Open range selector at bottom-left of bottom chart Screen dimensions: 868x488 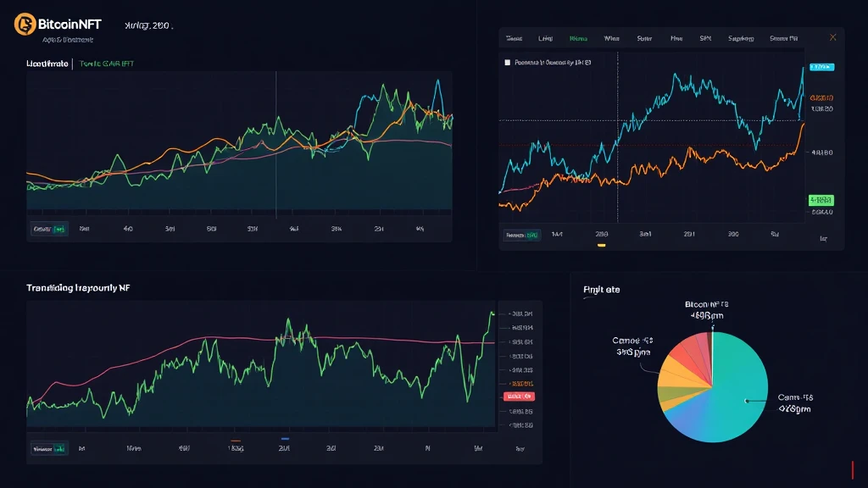click(49, 449)
